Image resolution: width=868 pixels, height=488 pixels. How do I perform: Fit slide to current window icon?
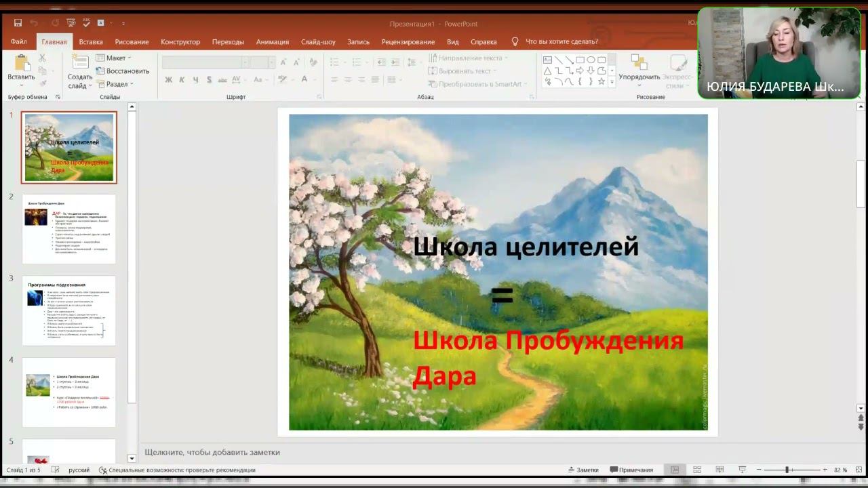tap(859, 470)
